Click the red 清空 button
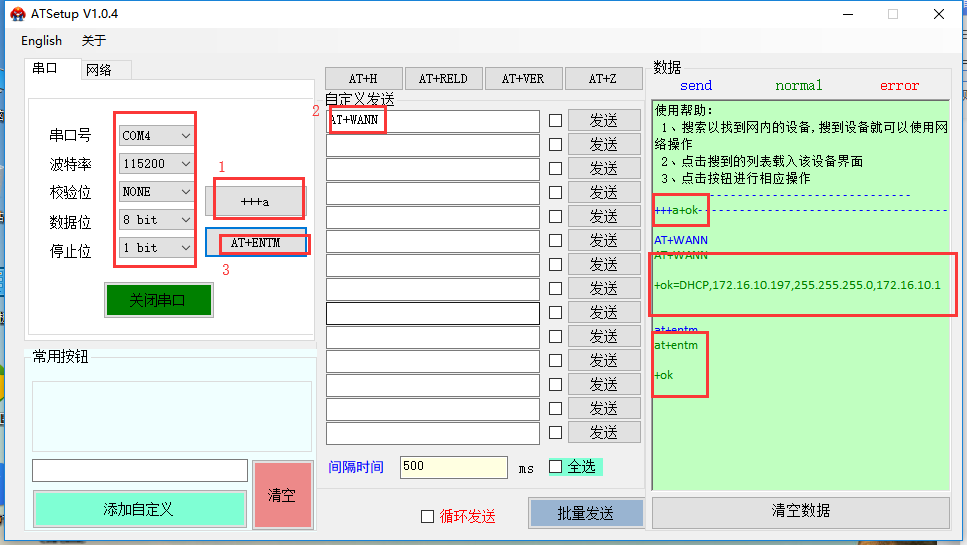This screenshot has width=967, height=545. 282,495
